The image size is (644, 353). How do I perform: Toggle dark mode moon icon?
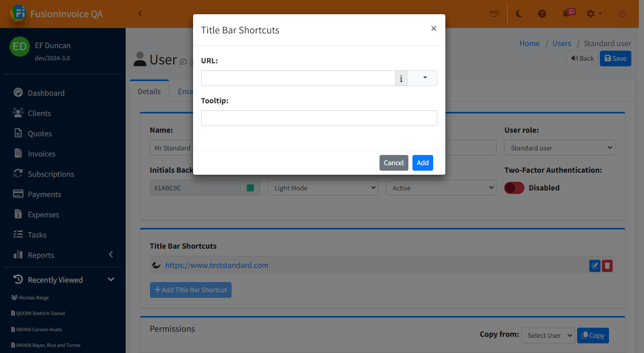[x=519, y=14]
